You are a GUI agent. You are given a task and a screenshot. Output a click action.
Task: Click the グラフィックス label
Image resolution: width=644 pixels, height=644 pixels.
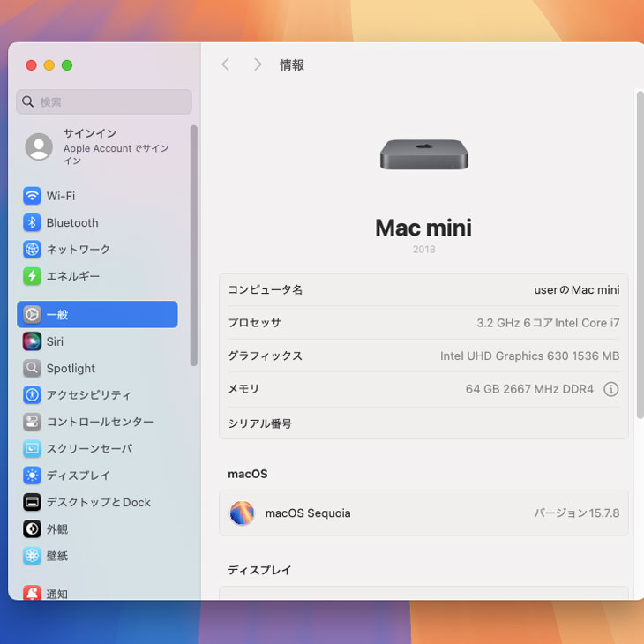(x=266, y=356)
